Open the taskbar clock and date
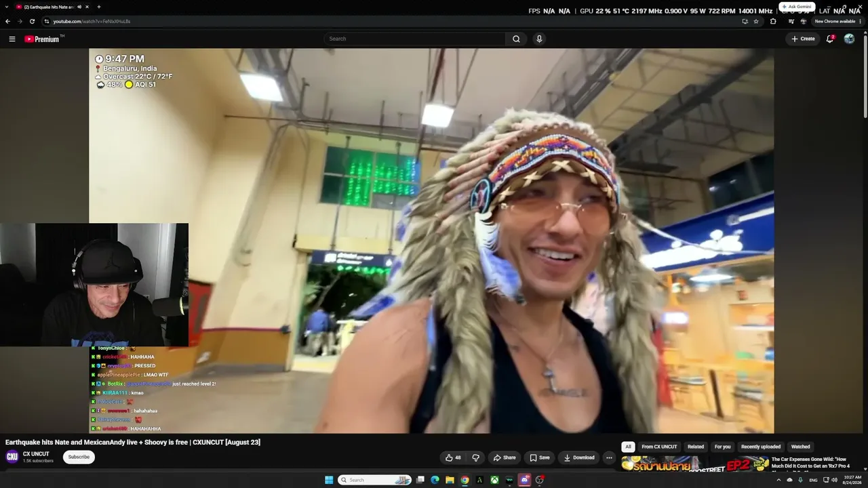 851,480
